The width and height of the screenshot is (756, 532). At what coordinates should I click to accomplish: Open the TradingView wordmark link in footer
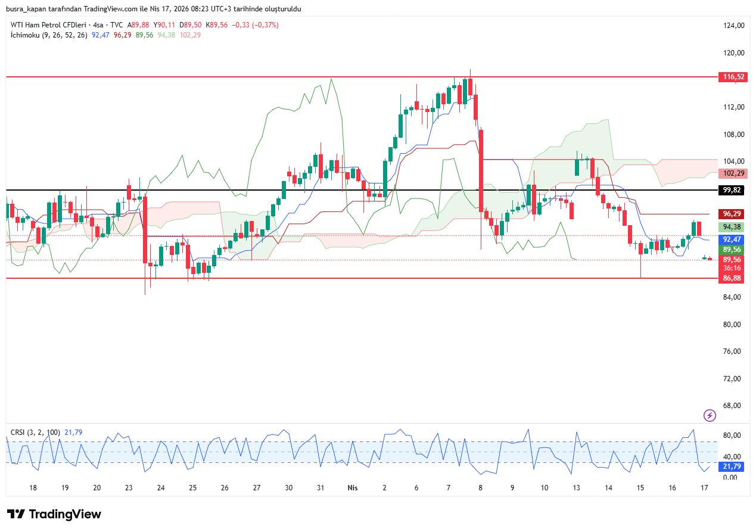point(65,514)
